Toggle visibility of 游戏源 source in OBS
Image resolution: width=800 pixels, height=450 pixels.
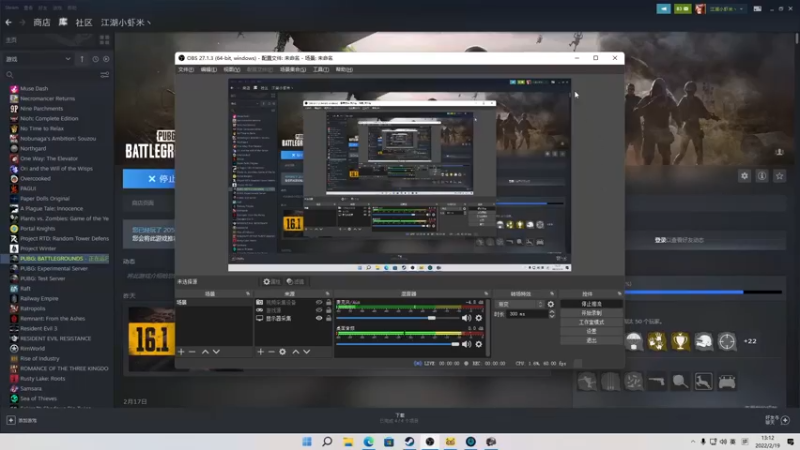click(319, 310)
